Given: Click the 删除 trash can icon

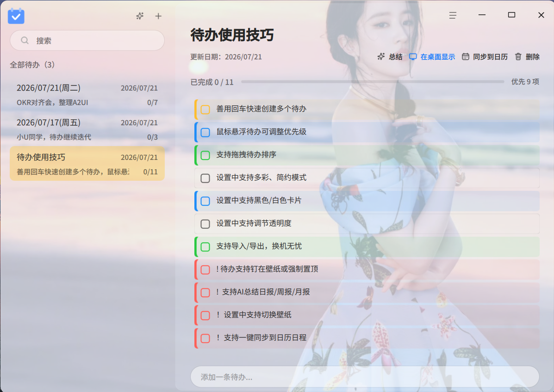Looking at the screenshot, I should click(x=518, y=56).
